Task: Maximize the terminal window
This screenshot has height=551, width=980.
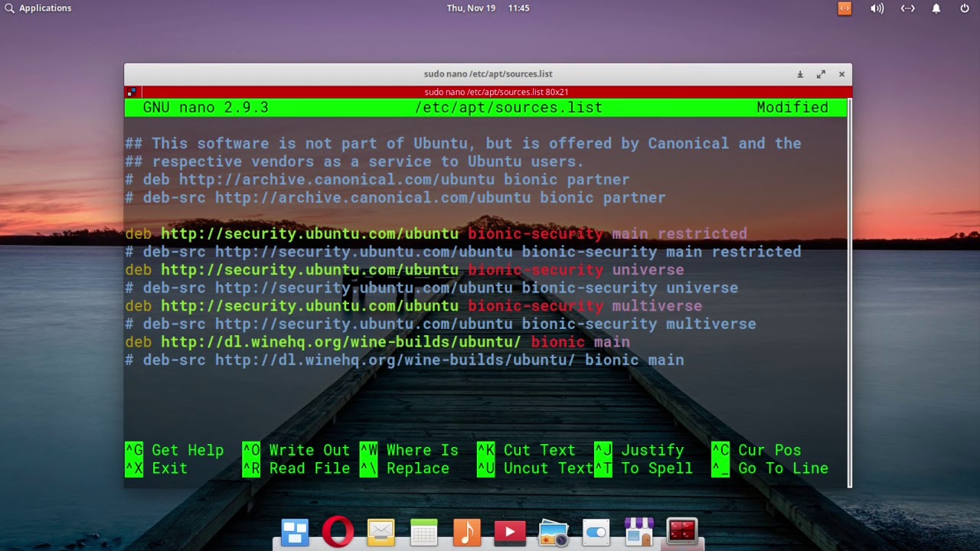Action: point(821,74)
